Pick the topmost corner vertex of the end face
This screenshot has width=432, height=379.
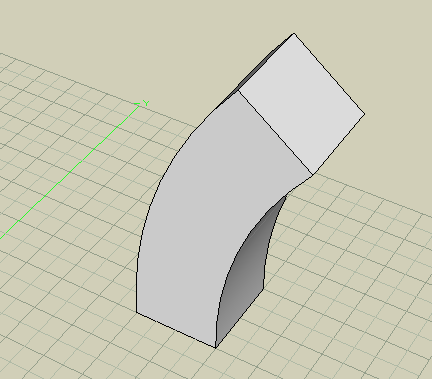point(294,33)
